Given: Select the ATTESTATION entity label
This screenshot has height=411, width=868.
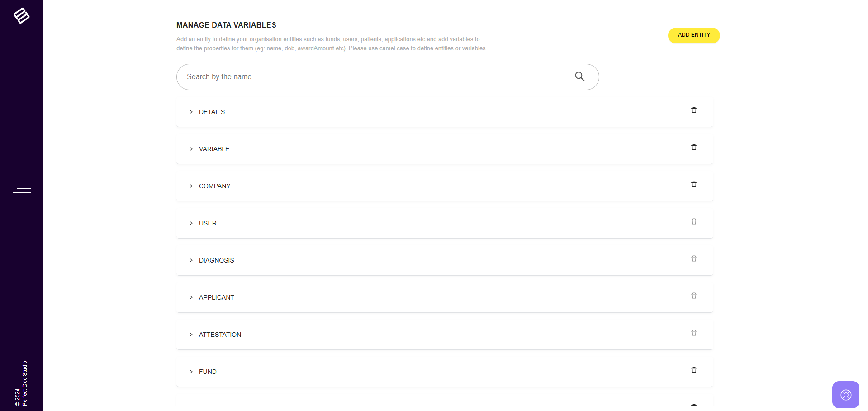Looking at the screenshot, I should (220, 335).
